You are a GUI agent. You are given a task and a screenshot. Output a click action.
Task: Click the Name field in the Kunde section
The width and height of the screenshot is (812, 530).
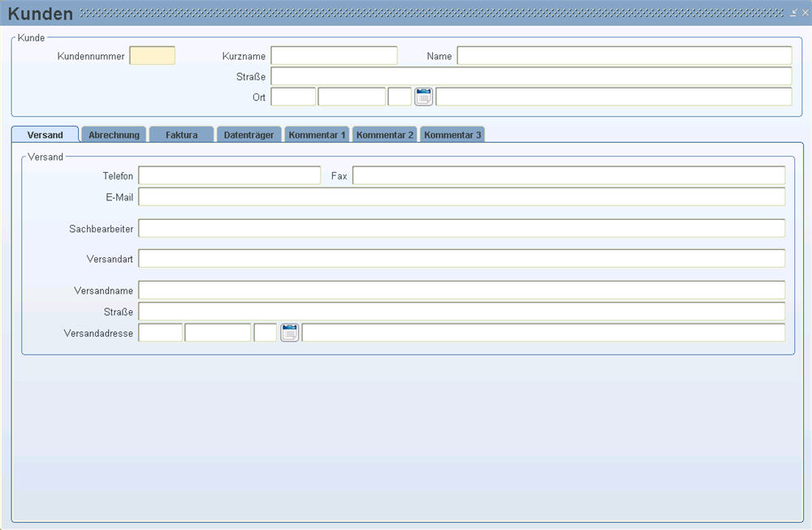click(624, 56)
